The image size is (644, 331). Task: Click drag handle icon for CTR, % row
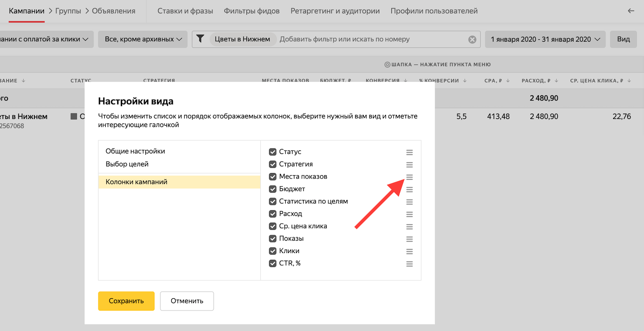[x=409, y=264]
